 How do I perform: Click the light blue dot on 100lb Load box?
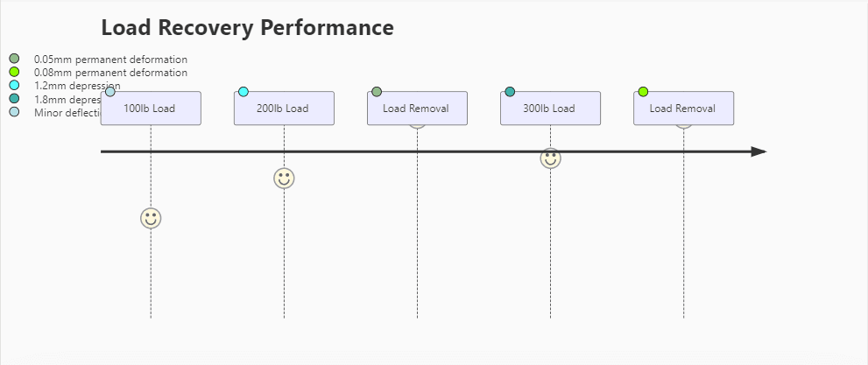click(x=110, y=92)
